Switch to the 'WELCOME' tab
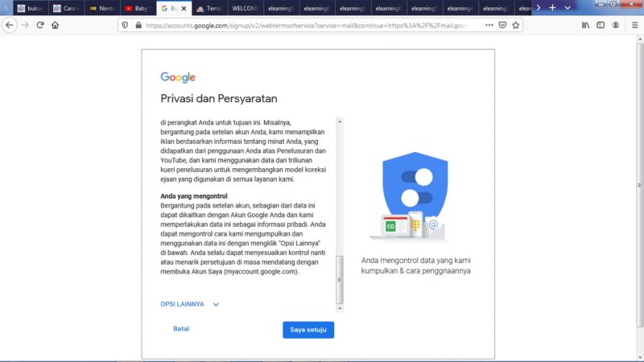This screenshot has width=644, height=362. [245, 8]
